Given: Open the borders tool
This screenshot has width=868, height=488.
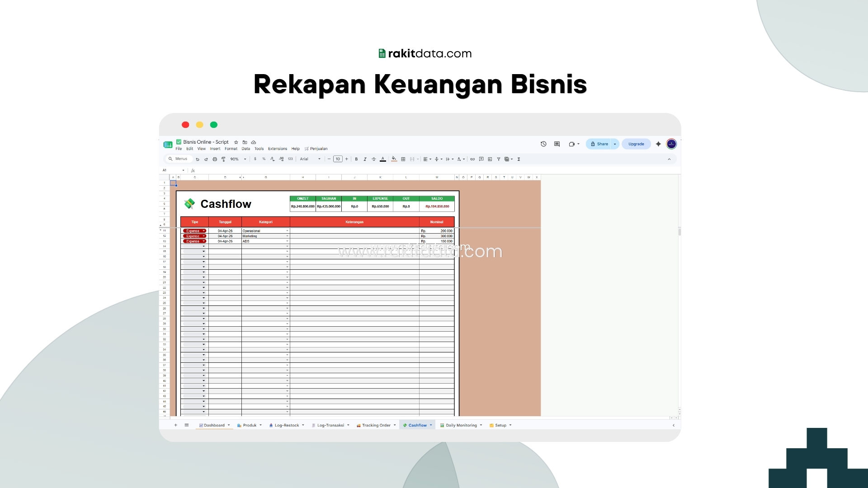Looking at the screenshot, I should click(403, 159).
